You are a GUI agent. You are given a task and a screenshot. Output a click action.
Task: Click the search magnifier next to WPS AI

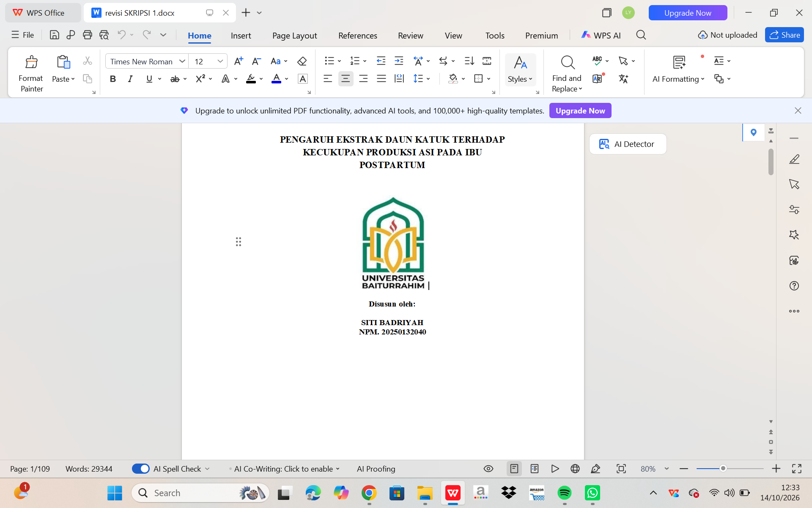tap(641, 35)
